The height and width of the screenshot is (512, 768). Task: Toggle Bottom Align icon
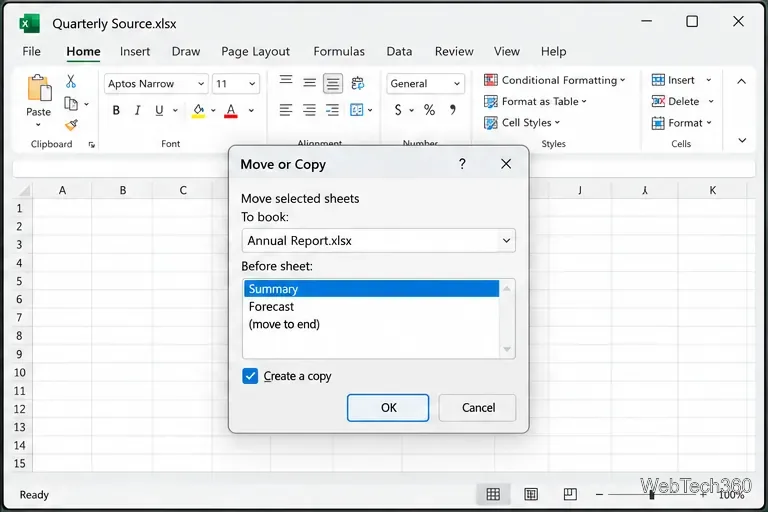(x=333, y=84)
